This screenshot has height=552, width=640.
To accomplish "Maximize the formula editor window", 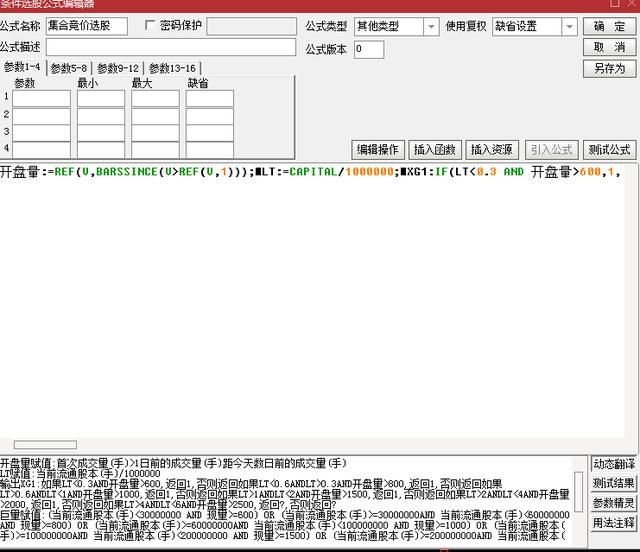I will (x=615, y=3).
